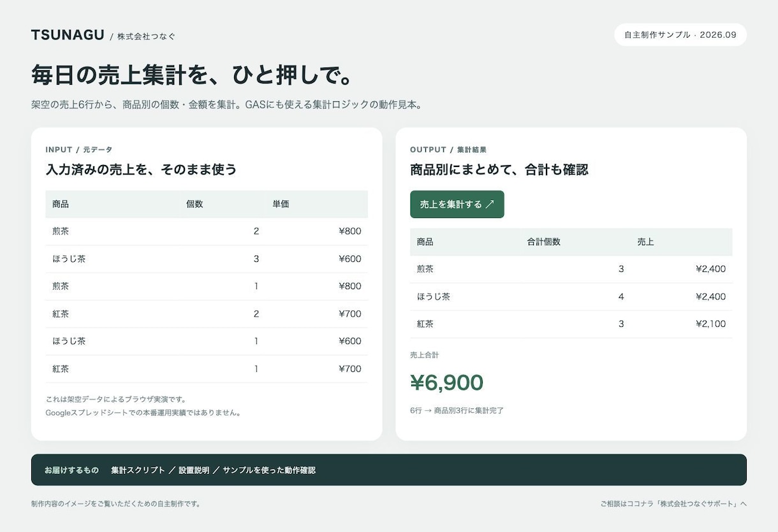Click the heading 入力済みの売上を、そのまま使う
Viewport: 778px width, 532px height.
pyautogui.click(x=141, y=169)
